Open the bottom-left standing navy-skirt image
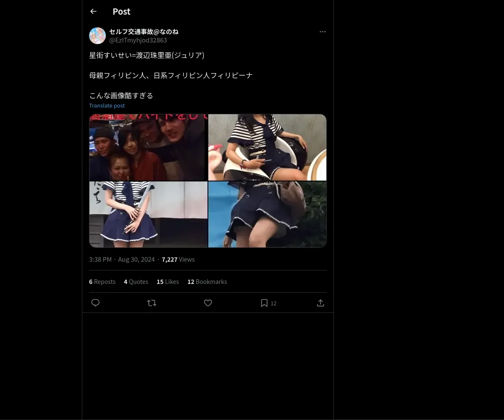 coord(148,214)
